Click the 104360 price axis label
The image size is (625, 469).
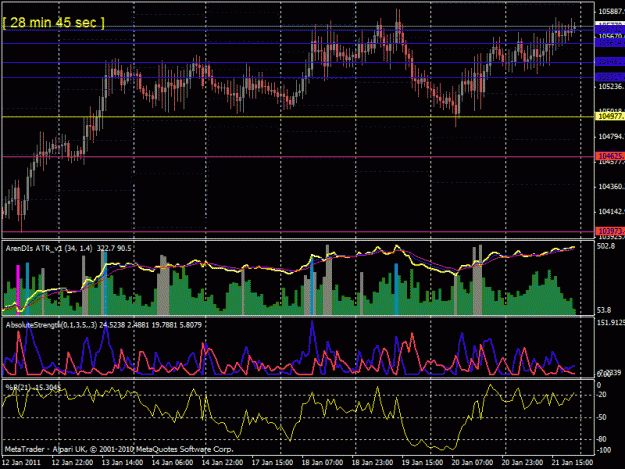(611, 186)
